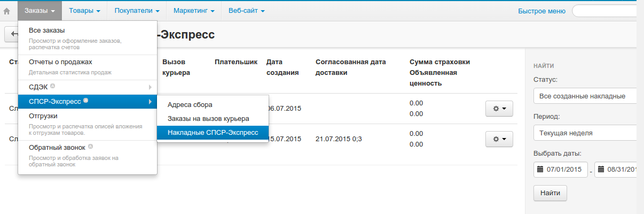
Task: Open gear menu for first waybill row
Action: point(499,108)
